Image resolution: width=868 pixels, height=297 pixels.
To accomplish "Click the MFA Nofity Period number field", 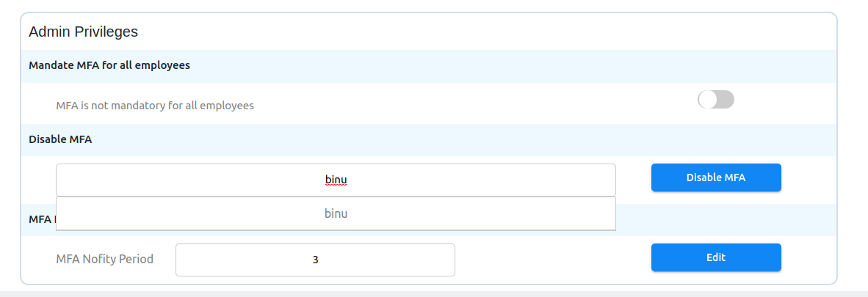I will (382, 260).
